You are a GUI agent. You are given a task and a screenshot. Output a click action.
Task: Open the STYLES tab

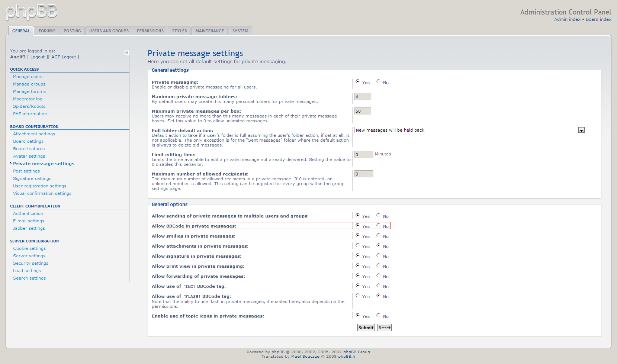pos(180,31)
